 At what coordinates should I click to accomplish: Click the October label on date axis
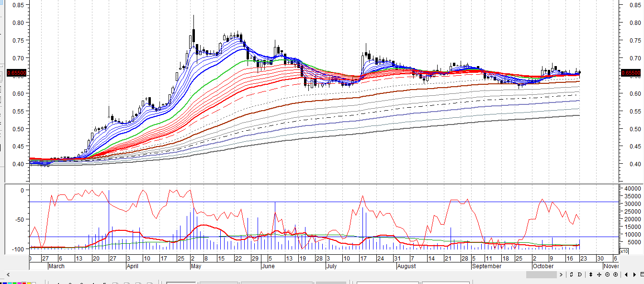[x=543, y=266]
